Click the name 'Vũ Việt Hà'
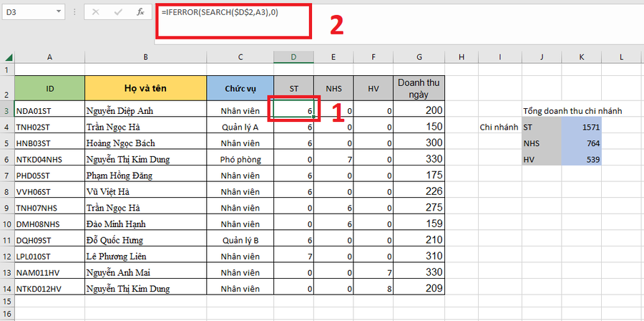644x321 pixels. (109, 191)
